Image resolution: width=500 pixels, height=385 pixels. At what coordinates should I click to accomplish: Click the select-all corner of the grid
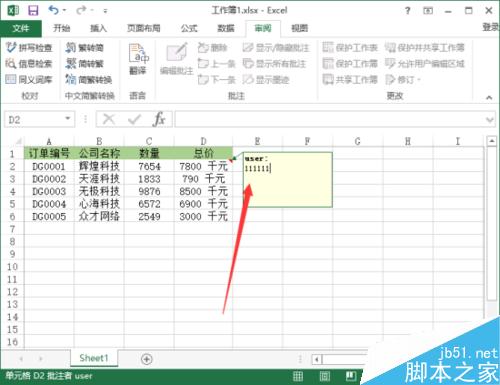point(18,141)
